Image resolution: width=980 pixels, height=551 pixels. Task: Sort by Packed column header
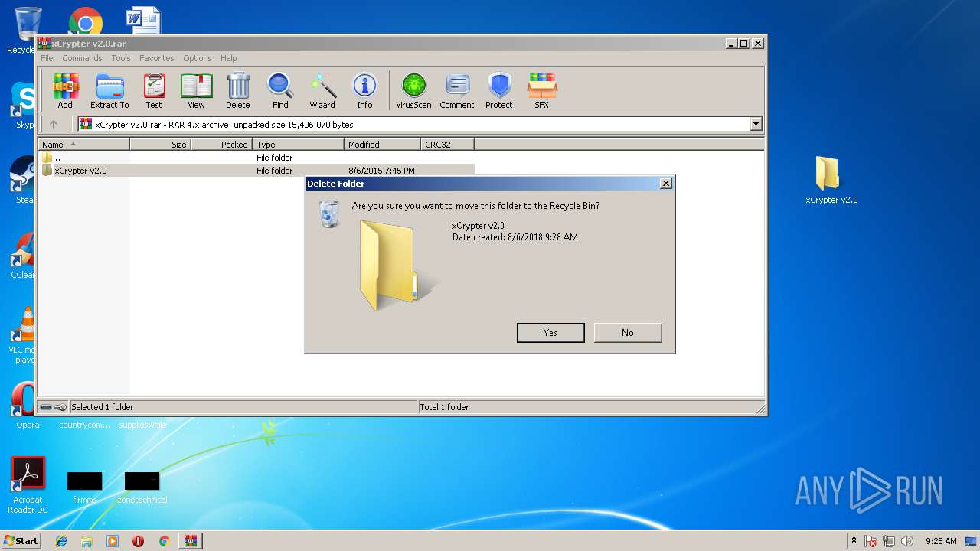click(221, 144)
